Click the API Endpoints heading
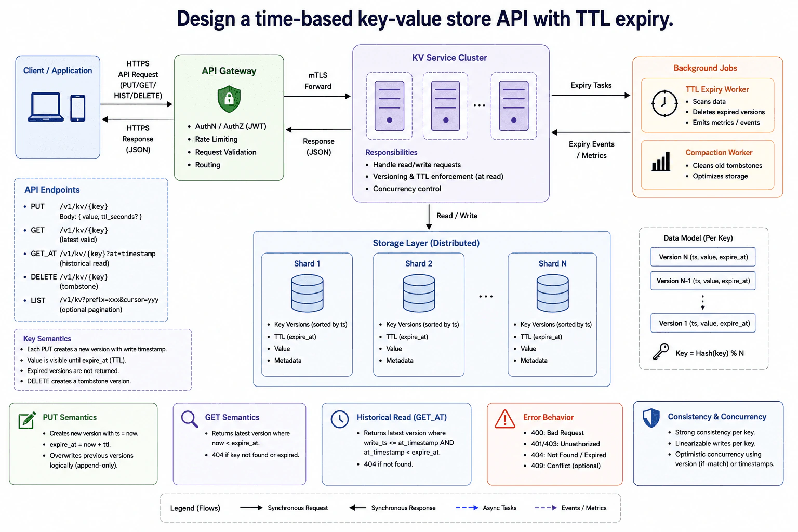798x532 pixels. (x=52, y=190)
